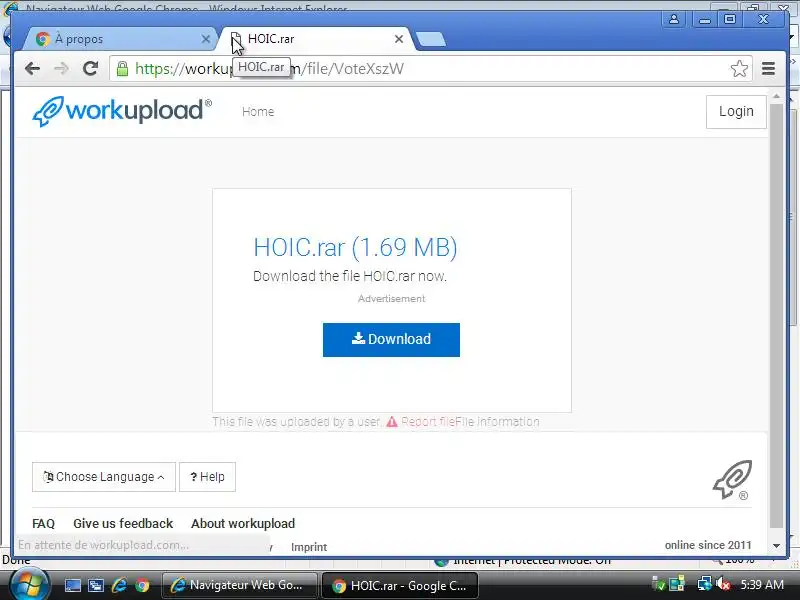Bookmark this page with the star icon
The height and width of the screenshot is (600, 800).
(x=739, y=68)
